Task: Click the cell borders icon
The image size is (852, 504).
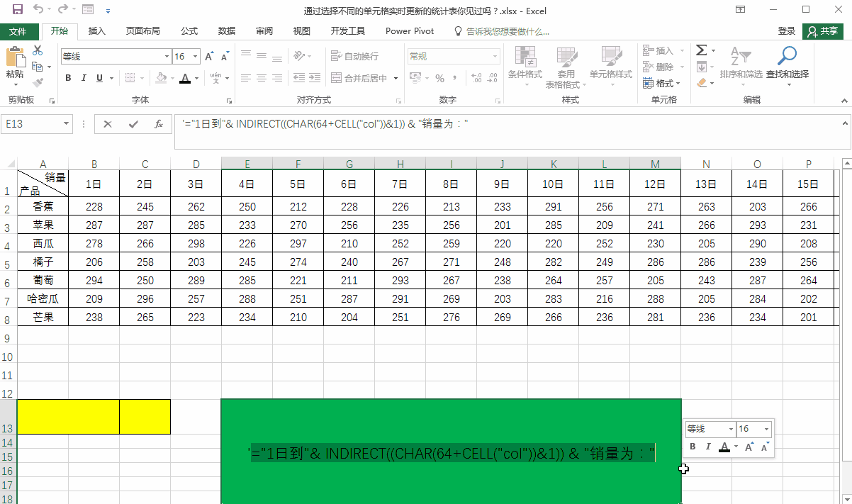Action: pos(129,78)
